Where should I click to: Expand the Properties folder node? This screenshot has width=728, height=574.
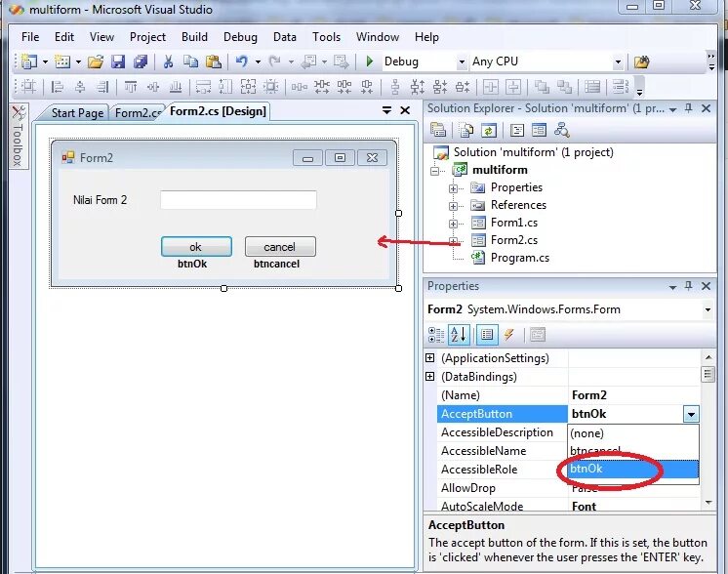click(453, 188)
